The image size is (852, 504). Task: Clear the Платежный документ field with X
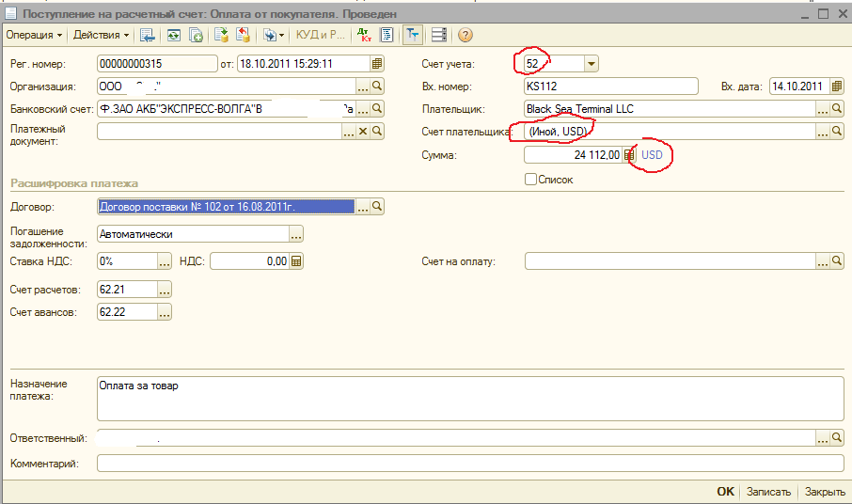[363, 133]
